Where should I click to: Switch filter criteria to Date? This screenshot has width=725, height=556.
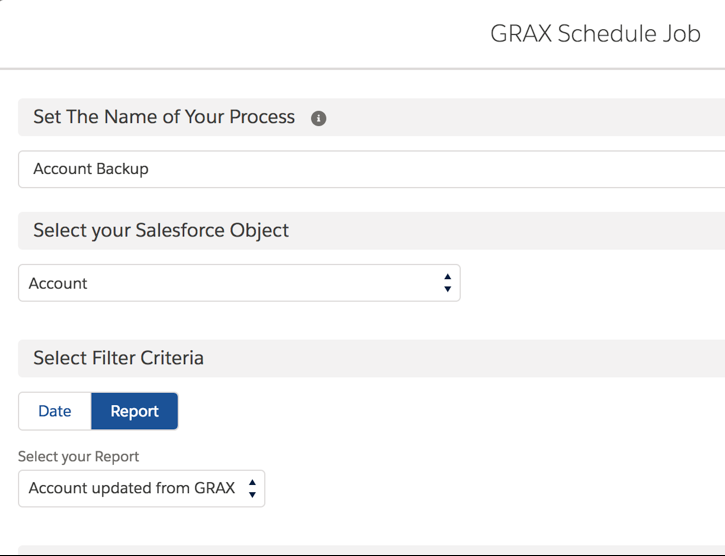tap(55, 411)
